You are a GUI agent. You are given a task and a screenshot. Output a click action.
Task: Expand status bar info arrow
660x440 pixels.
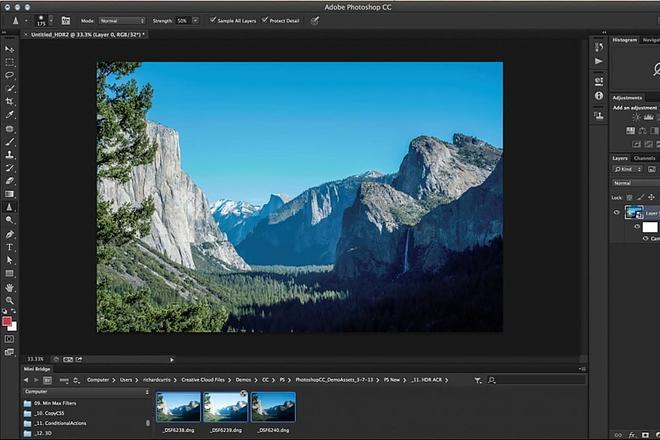tap(172, 360)
